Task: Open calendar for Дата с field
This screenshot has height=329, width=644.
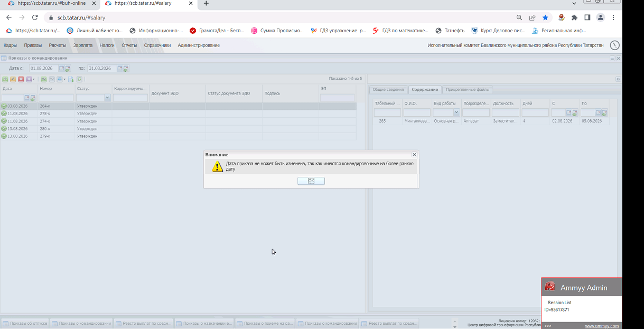Action: pyautogui.click(x=61, y=69)
